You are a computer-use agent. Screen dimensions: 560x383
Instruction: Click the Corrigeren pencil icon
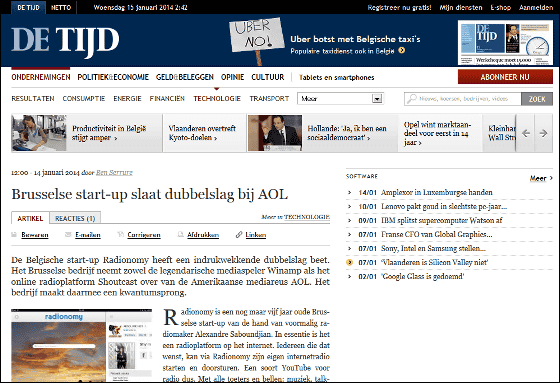pos(121,235)
